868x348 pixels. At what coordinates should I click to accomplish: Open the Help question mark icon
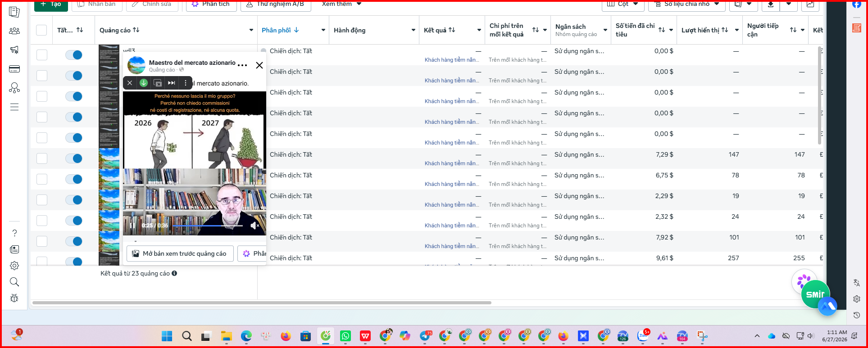click(x=14, y=233)
